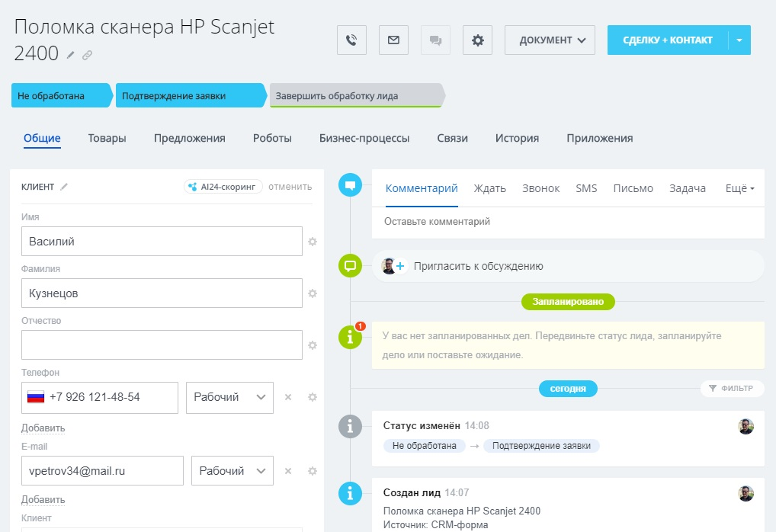Edit lead title with pencil icon
Screen dimensions: 776x532
pos(71,55)
